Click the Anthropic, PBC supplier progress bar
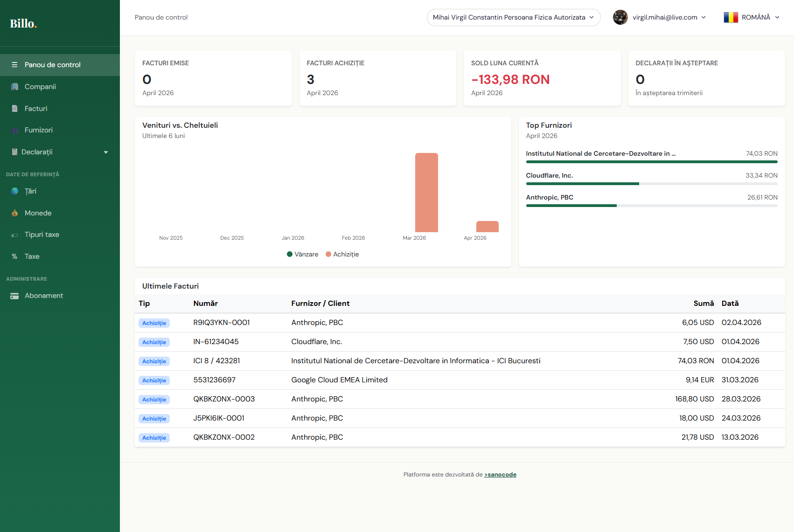794x532 pixels. pos(652,206)
